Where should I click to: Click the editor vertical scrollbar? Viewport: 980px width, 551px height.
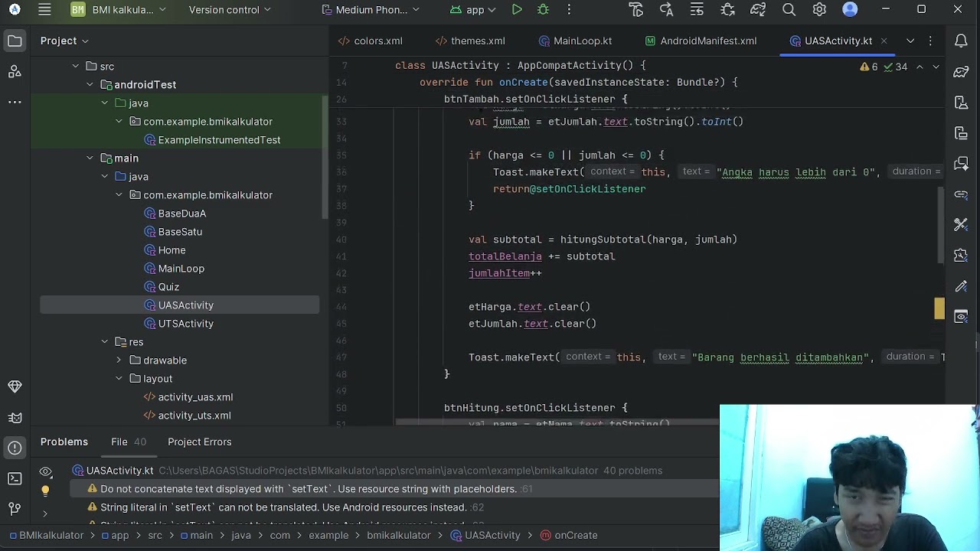[942, 226]
